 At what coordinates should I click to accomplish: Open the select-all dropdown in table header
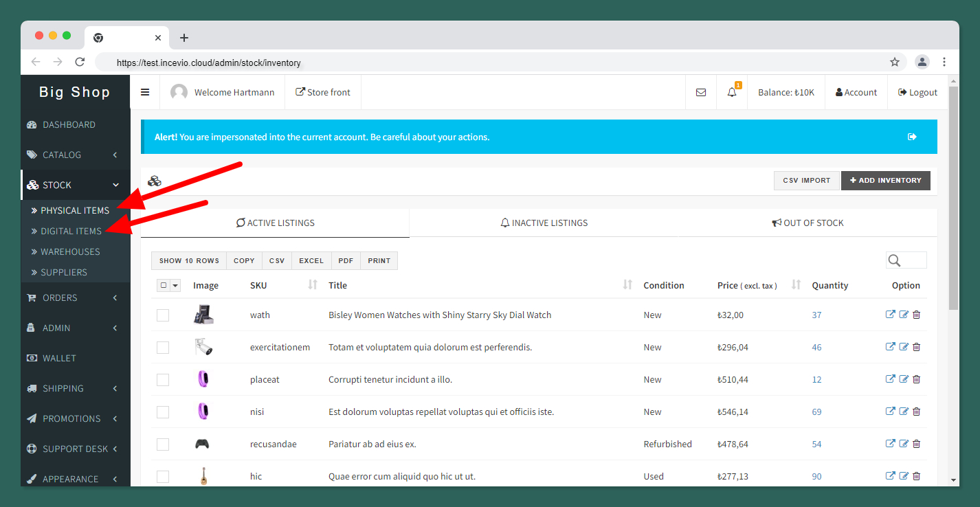(175, 285)
